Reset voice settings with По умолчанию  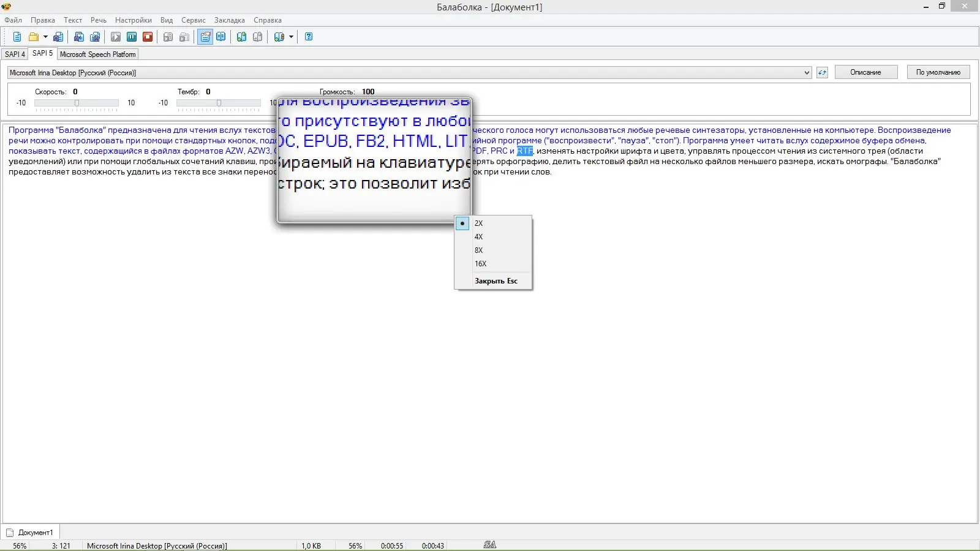(938, 72)
